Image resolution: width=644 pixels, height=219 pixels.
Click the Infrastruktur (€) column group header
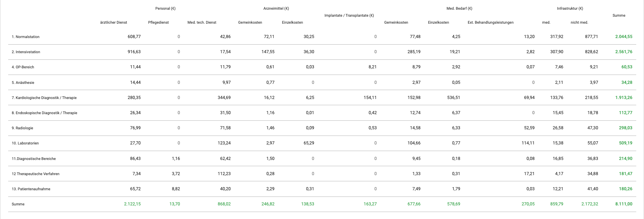pyautogui.click(x=570, y=9)
